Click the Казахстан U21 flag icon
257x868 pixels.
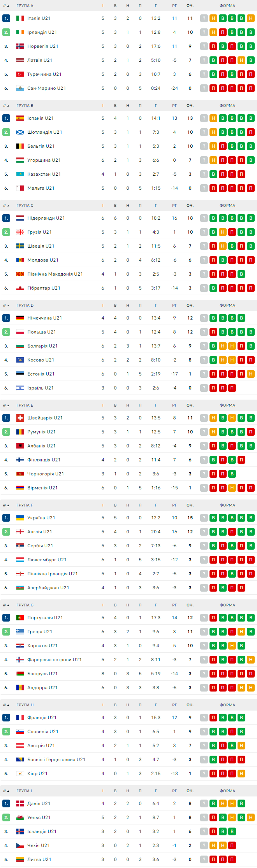coord(20,174)
